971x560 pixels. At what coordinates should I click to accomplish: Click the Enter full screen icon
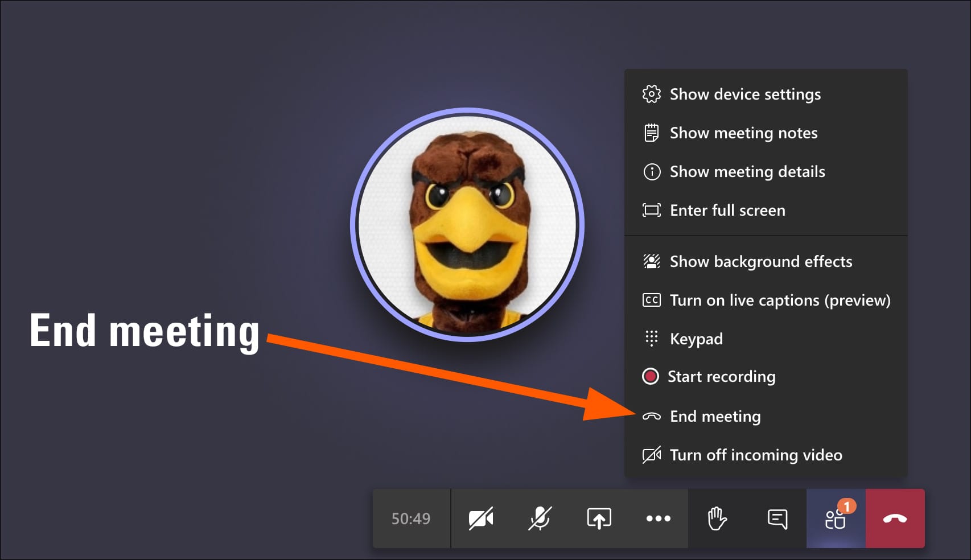652,210
